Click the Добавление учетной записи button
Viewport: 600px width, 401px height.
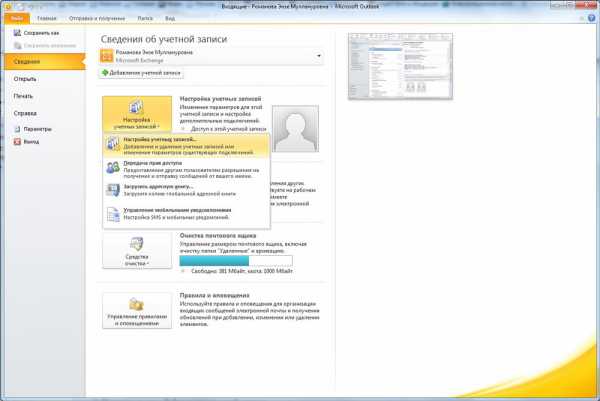pos(141,73)
